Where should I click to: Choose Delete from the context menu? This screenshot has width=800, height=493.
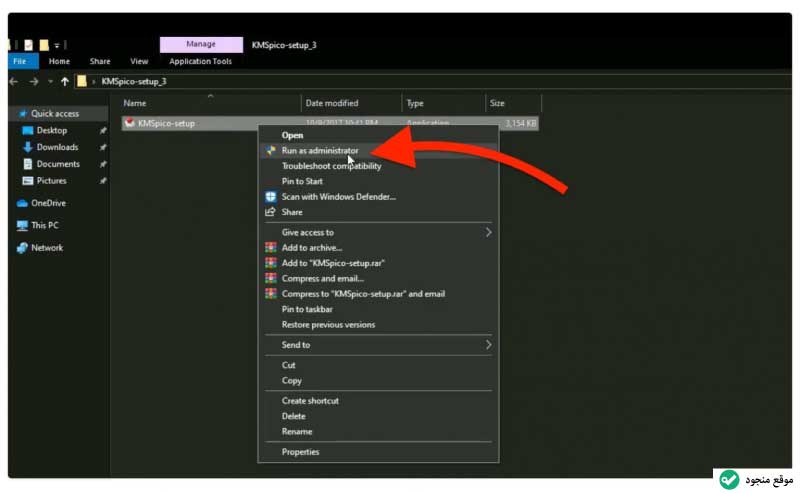click(x=293, y=416)
